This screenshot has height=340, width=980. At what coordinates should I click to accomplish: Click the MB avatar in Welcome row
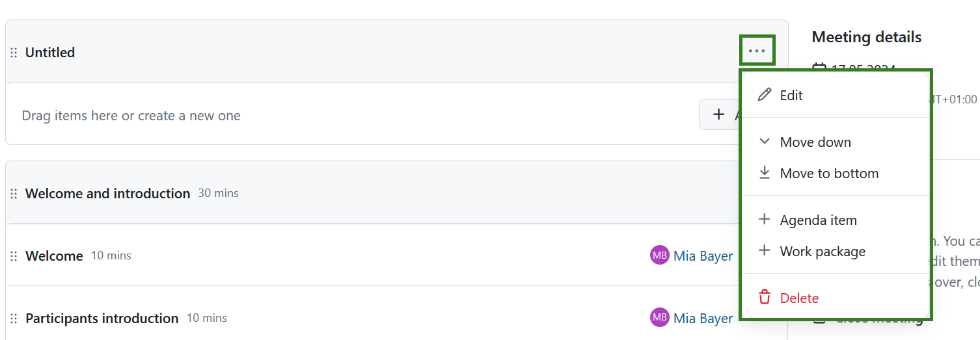click(x=659, y=255)
